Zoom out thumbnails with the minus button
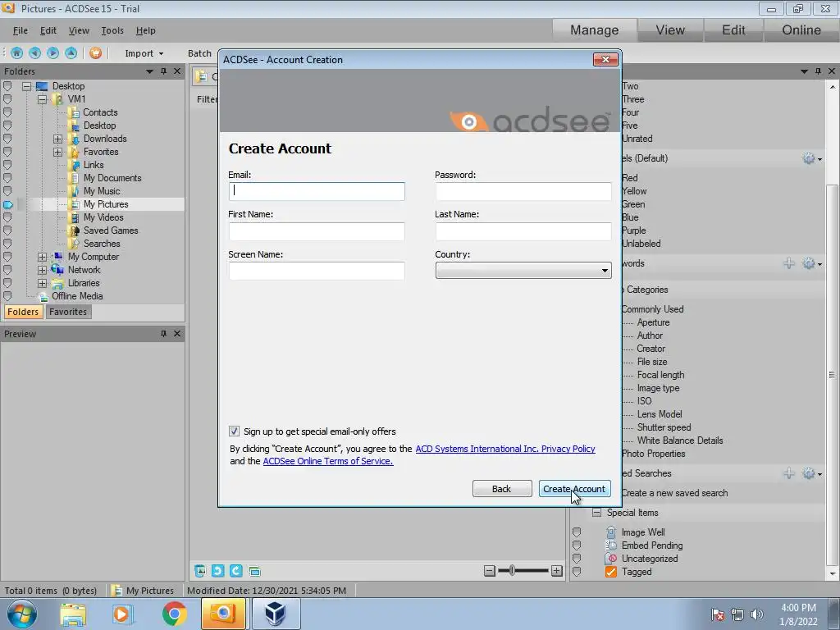Image resolution: width=840 pixels, height=630 pixels. click(x=490, y=571)
